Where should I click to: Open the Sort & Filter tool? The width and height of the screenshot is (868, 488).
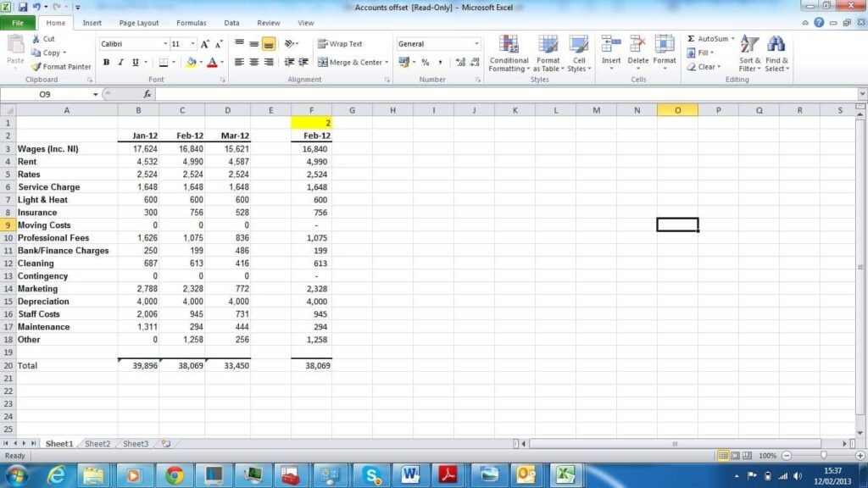749,45
